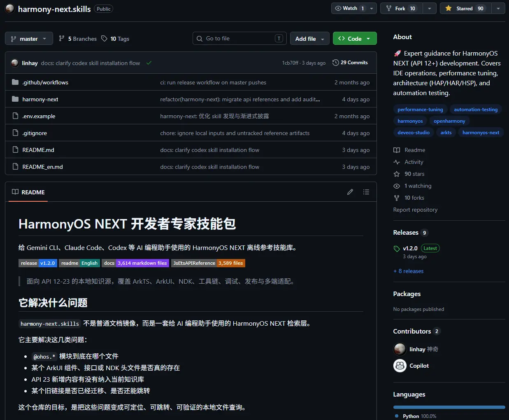
Task: Click the commit status green checkmark
Action: click(x=149, y=63)
